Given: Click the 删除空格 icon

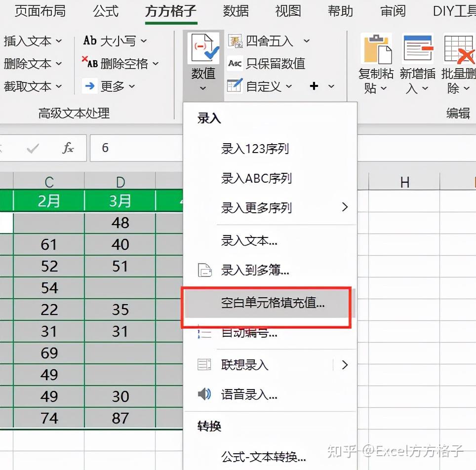Looking at the screenshot, I should (91, 63).
